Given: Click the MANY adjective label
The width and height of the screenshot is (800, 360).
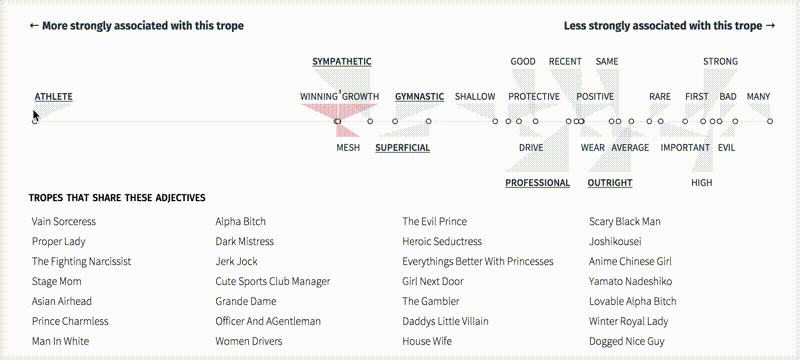Looking at the screenshot, I should [x=759, y=96].
